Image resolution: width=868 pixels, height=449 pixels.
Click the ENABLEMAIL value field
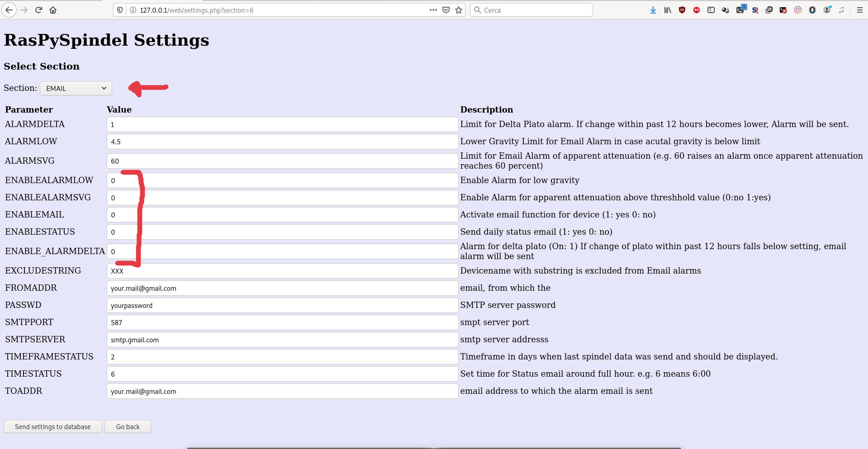(282, 215)
